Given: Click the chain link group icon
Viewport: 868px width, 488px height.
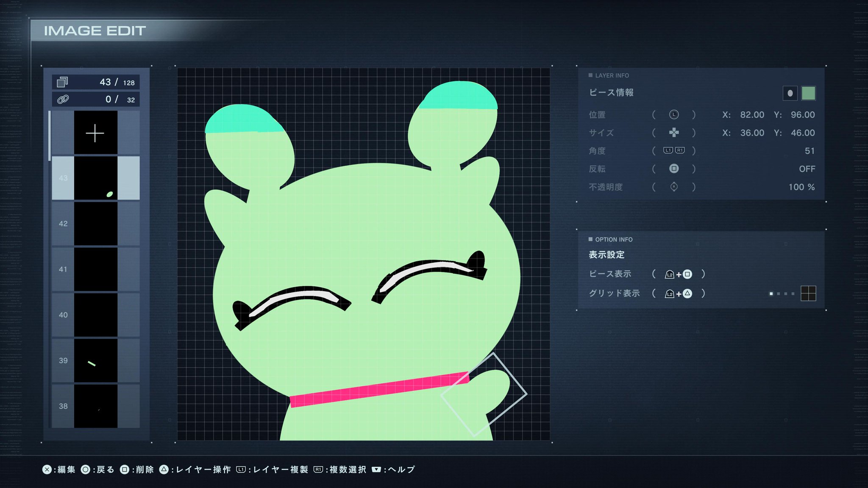Looking at the screenshot, I should 63,100.
